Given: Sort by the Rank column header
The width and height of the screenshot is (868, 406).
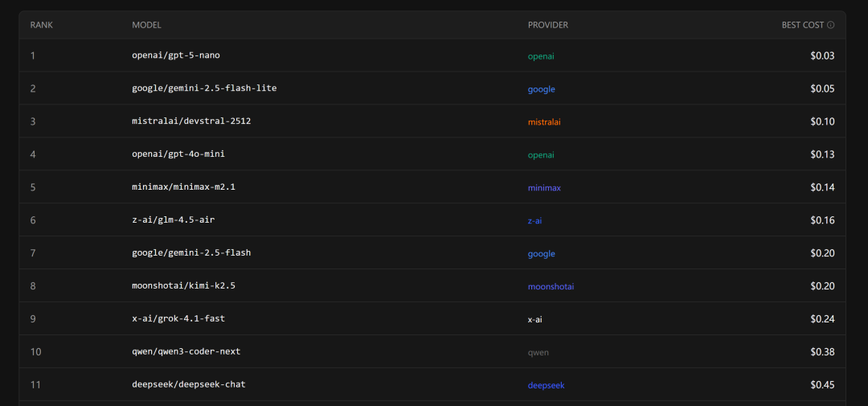Looking at the screenshot, I should click(x=41, y=25).
